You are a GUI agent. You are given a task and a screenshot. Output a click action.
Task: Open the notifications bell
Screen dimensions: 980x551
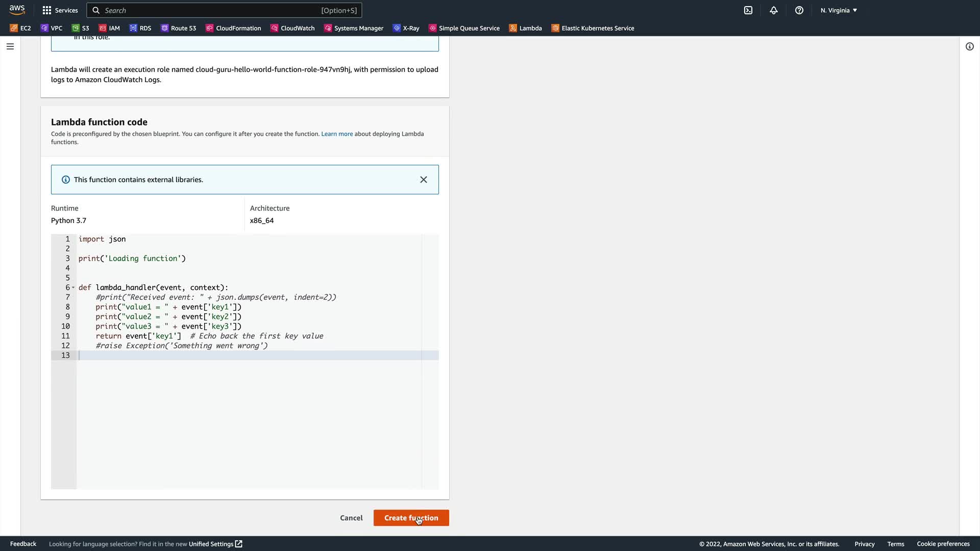[774, 10]
